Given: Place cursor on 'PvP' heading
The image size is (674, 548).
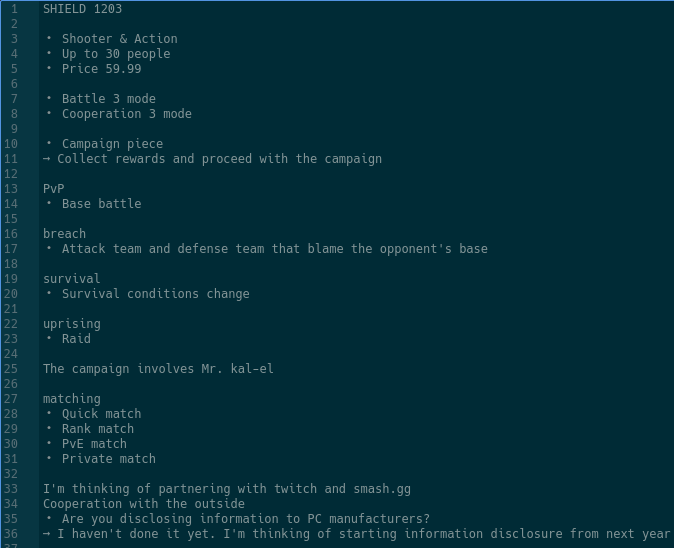Looking at the screenshot, I should pyautogui.click(x=54, y=189).
